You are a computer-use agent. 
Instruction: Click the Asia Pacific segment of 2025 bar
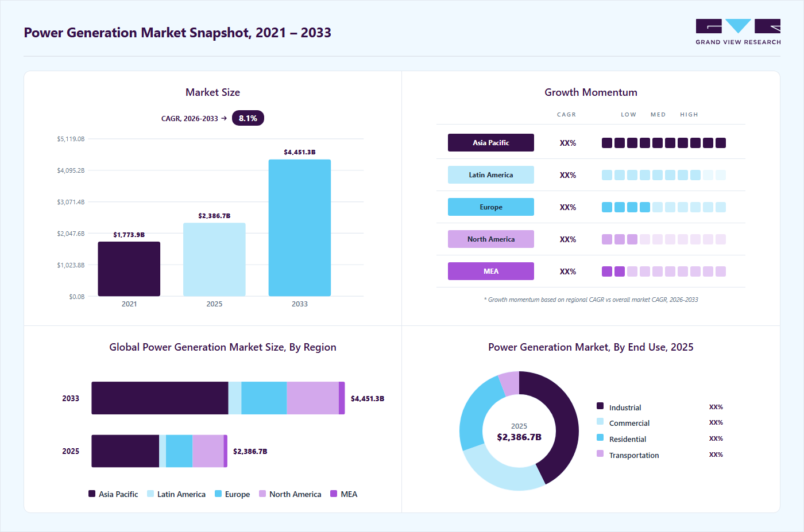(x=125, y=451)
